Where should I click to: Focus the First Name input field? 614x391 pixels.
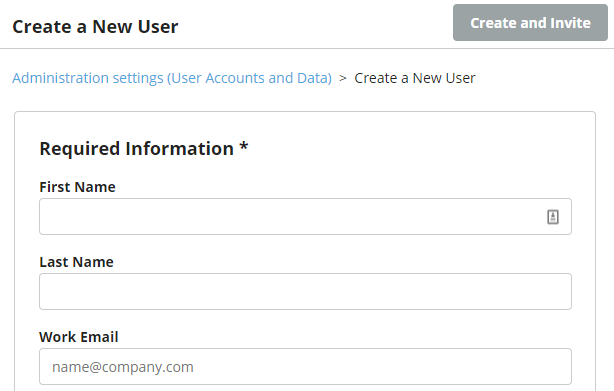(x=305, y=216)
